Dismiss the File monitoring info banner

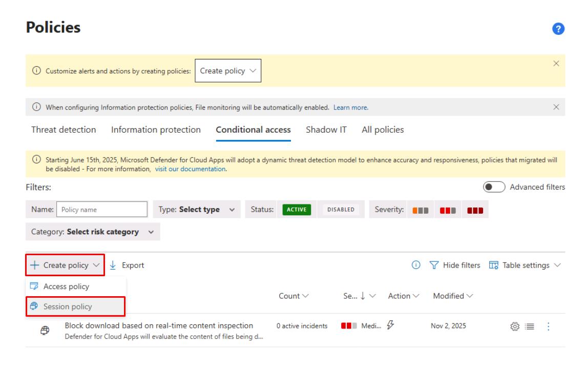click(556, 107)
